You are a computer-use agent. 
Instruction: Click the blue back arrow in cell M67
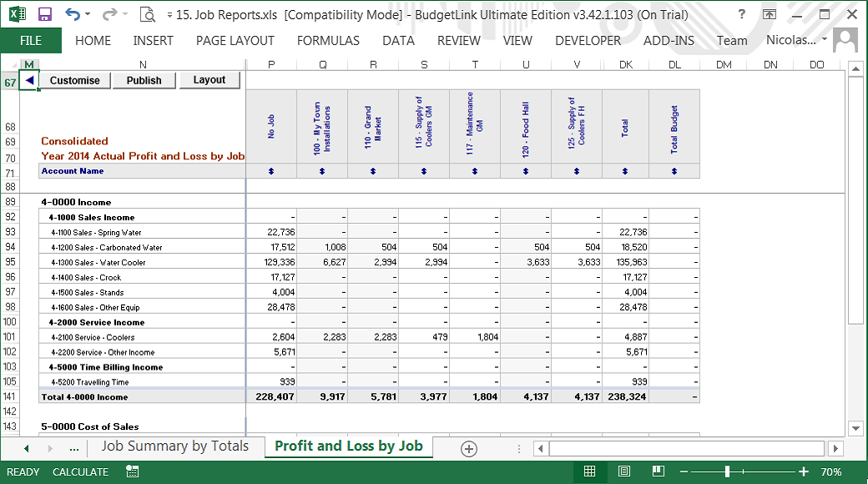[x=29, y=80]
